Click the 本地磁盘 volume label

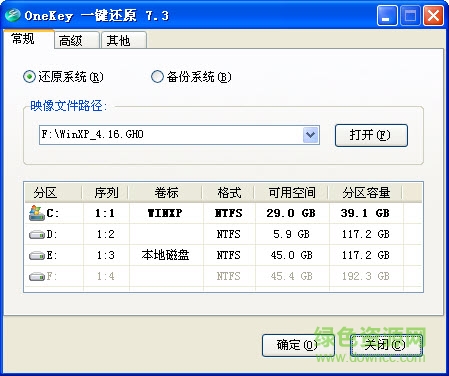pos(165,255)
